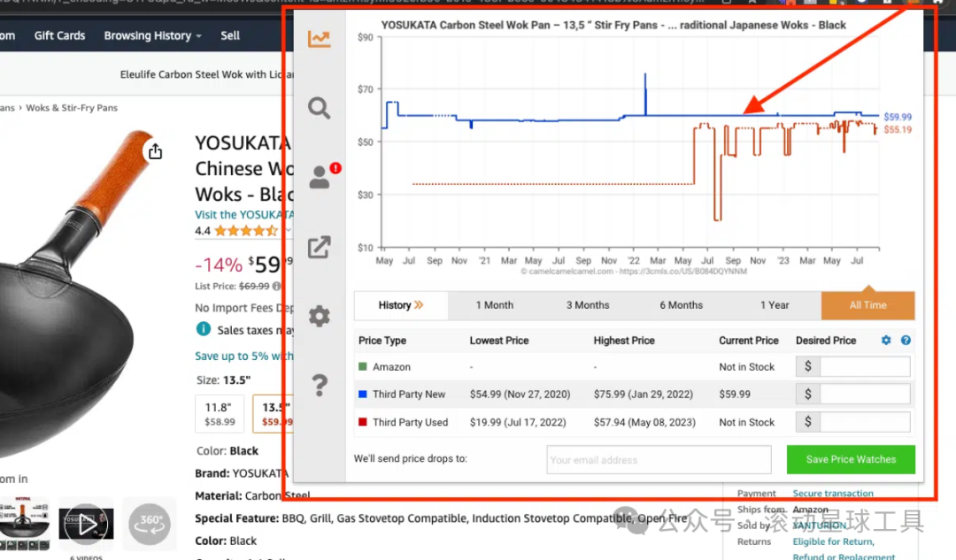Click the $55.19 used price label on chart
Screen dimensions: 956x560
(x=898, y=130)
